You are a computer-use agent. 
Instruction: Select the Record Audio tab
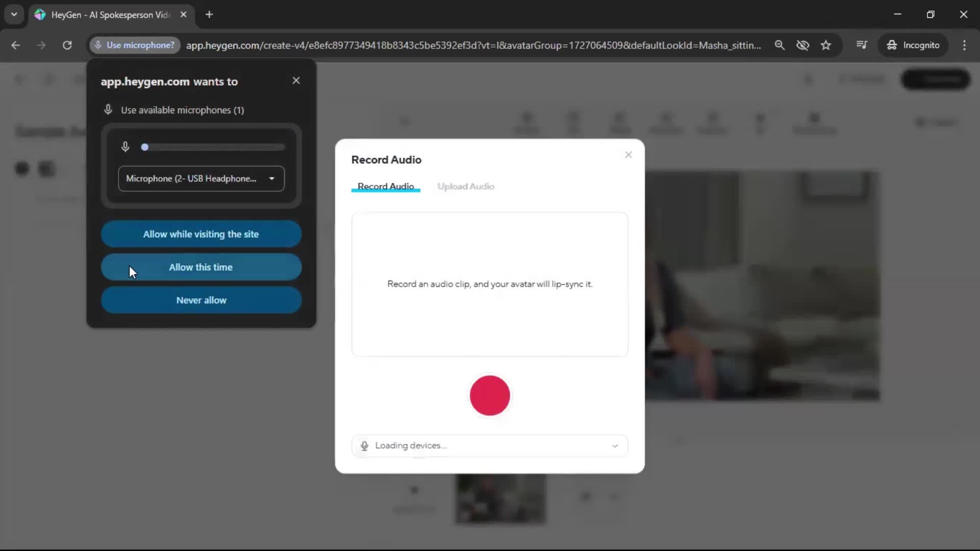[385, 186]
